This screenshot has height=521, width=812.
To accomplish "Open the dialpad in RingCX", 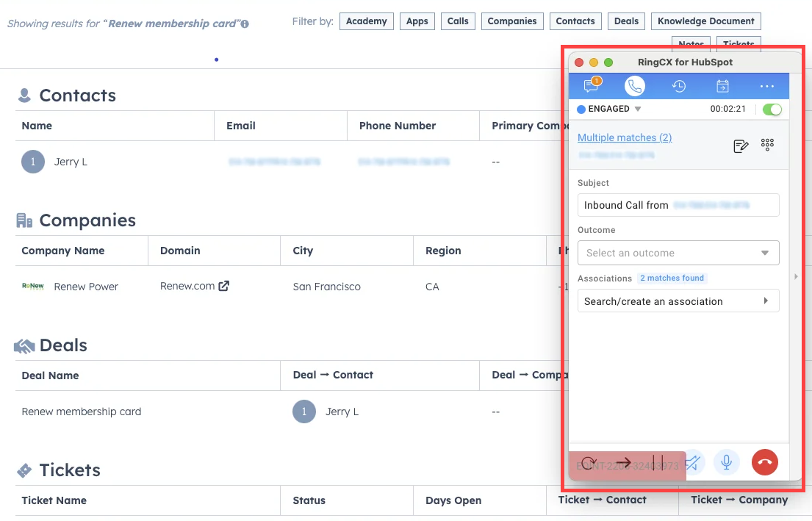I will click(x=767, y=144).
